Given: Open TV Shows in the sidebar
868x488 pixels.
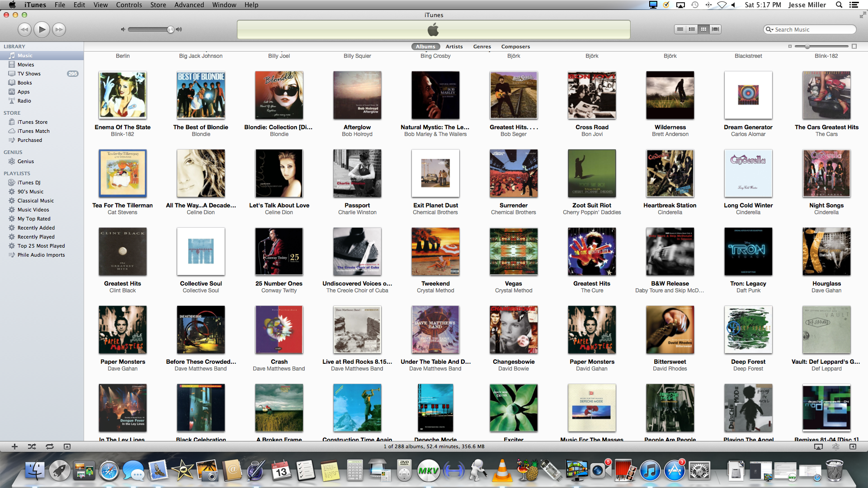Looking at the screenshot, I should coord(42,74).
